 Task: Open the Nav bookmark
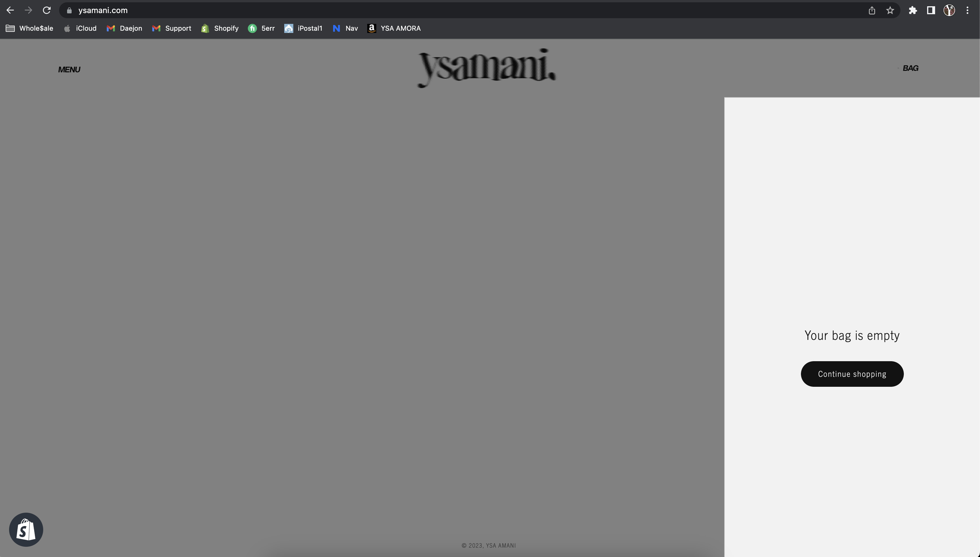(345, 28)
